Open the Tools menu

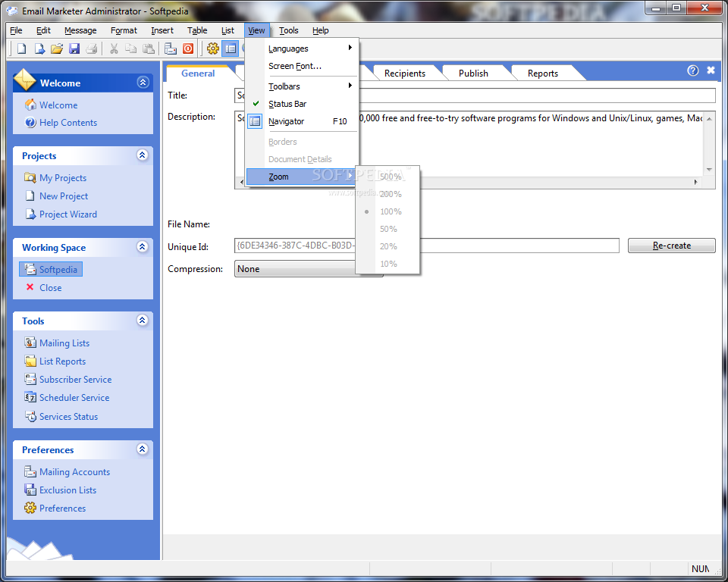288,30
